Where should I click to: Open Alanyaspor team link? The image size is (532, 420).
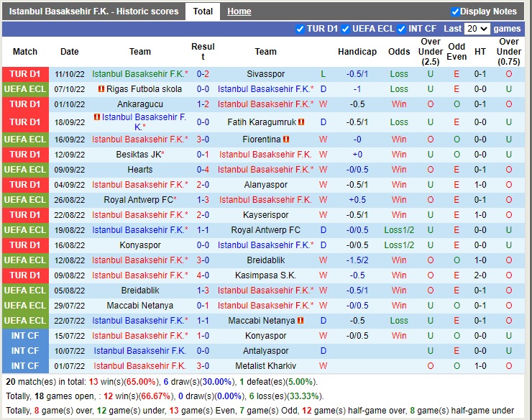(266, 185)
